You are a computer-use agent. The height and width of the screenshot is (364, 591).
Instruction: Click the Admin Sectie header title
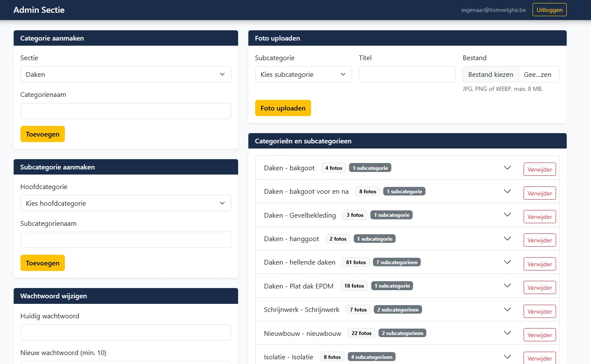(x=39, y=10)
